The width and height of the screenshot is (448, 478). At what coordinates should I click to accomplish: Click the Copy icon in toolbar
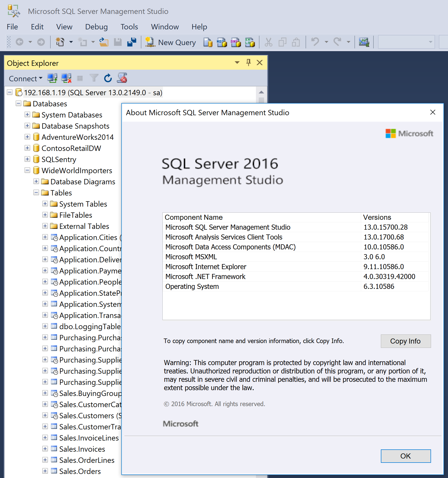[x=282, y=42]
